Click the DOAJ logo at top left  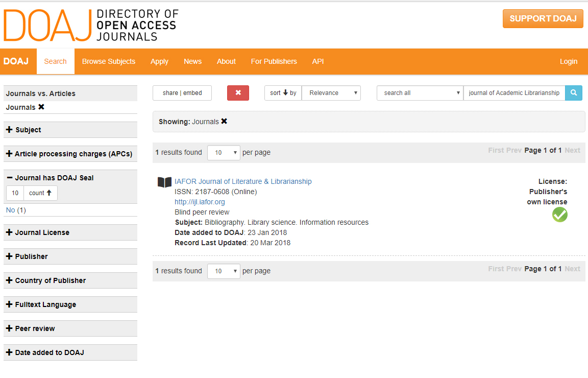coord(91,25)
